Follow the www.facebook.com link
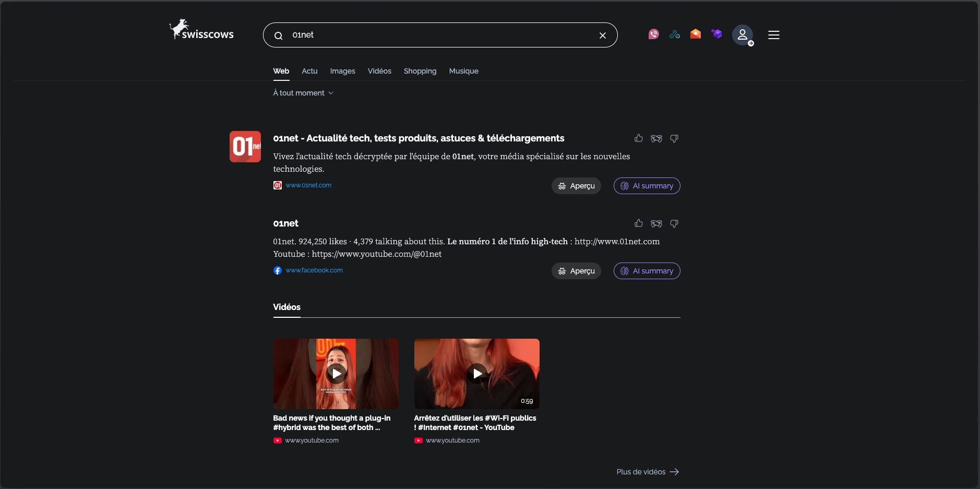980x489 pixels. click(314, 270)
